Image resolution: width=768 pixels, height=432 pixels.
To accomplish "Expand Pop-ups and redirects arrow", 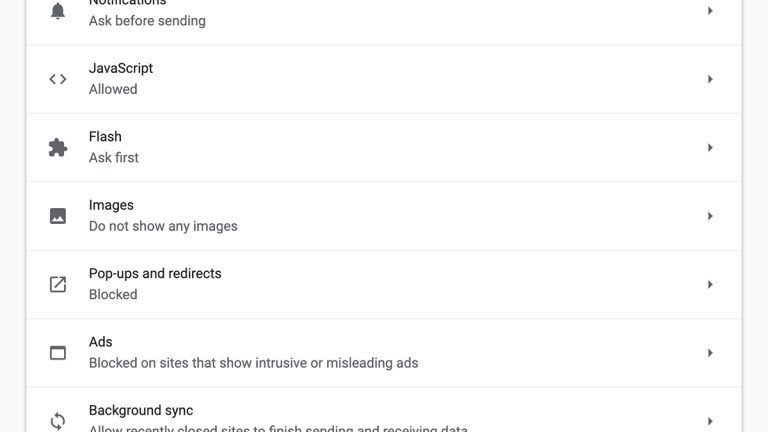I will point(710,285).
